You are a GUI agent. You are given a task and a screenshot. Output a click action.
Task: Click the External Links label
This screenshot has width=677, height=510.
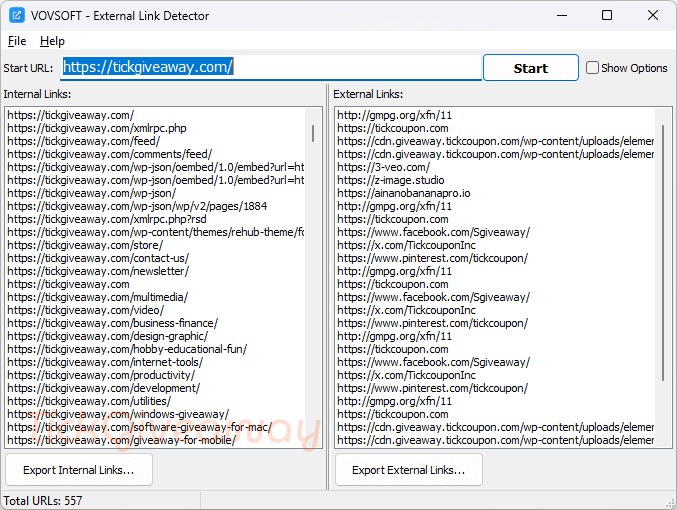click(x=368, y=94)
